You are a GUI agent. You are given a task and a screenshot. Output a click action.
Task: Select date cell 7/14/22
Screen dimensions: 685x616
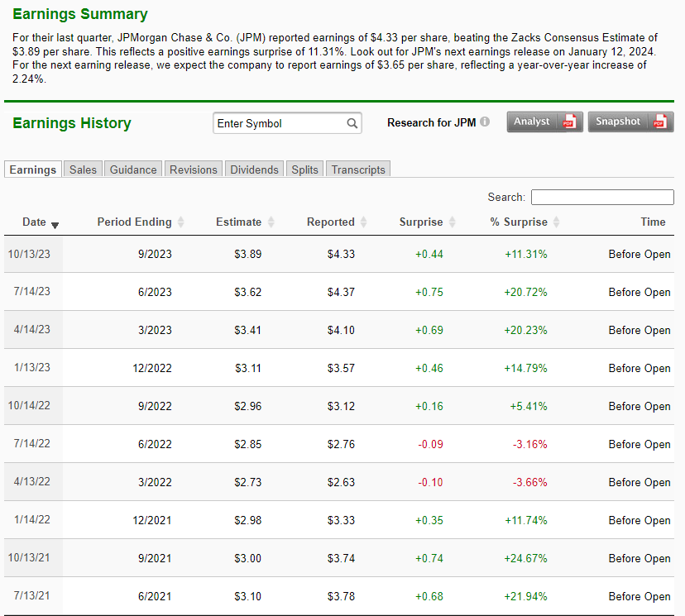click(x=32, y=443)
